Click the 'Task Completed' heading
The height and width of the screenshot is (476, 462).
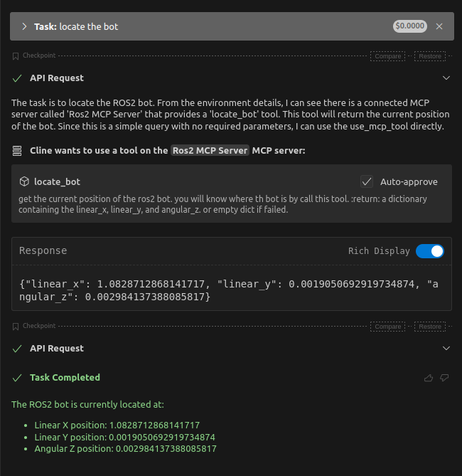click(x=65, y=377)
